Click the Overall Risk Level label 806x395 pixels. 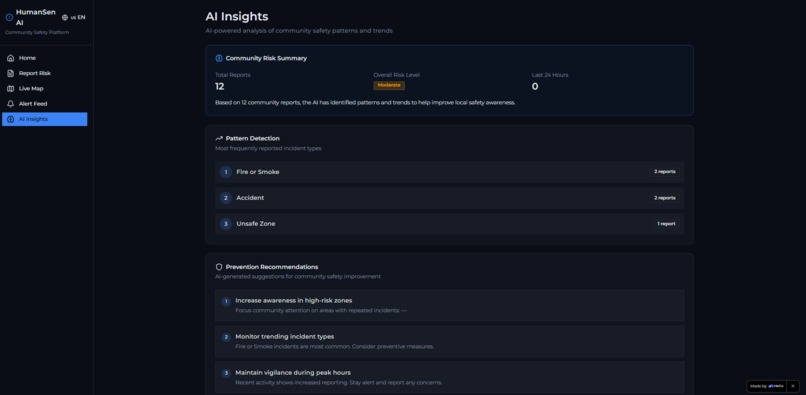396,75
